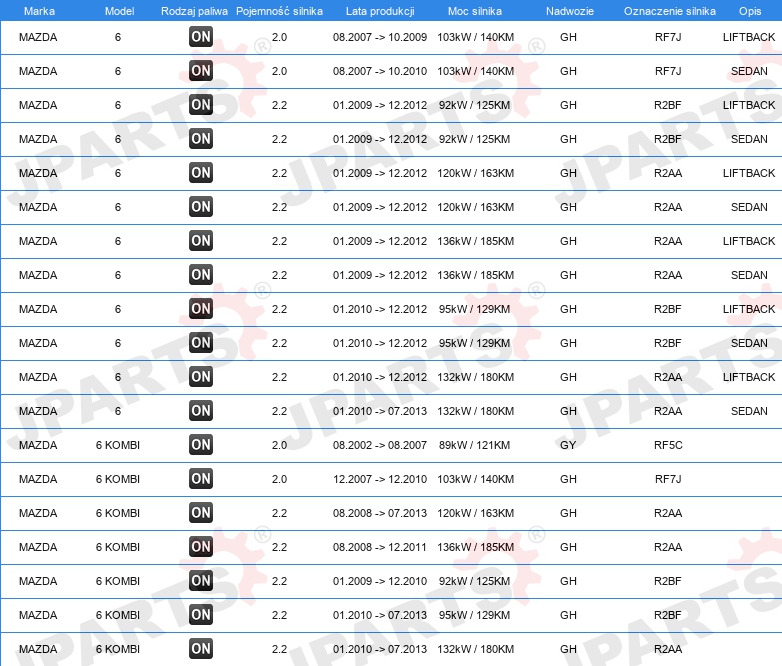Click power value 89kW / 121KM
The image size is (782, 666).
pos(474,445)
